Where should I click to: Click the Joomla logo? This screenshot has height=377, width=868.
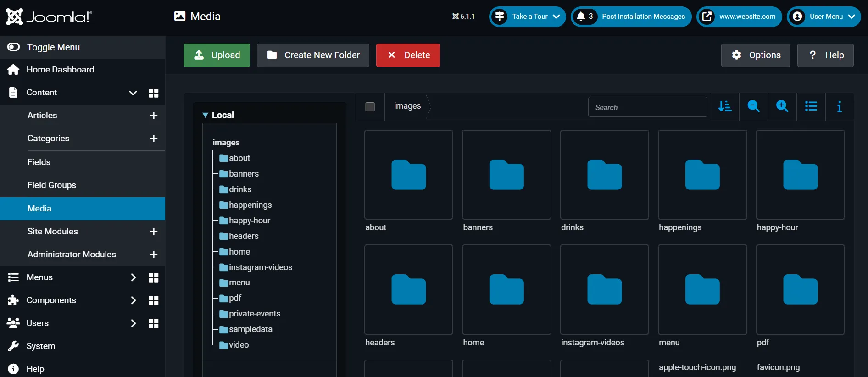[x=49, y=17]
